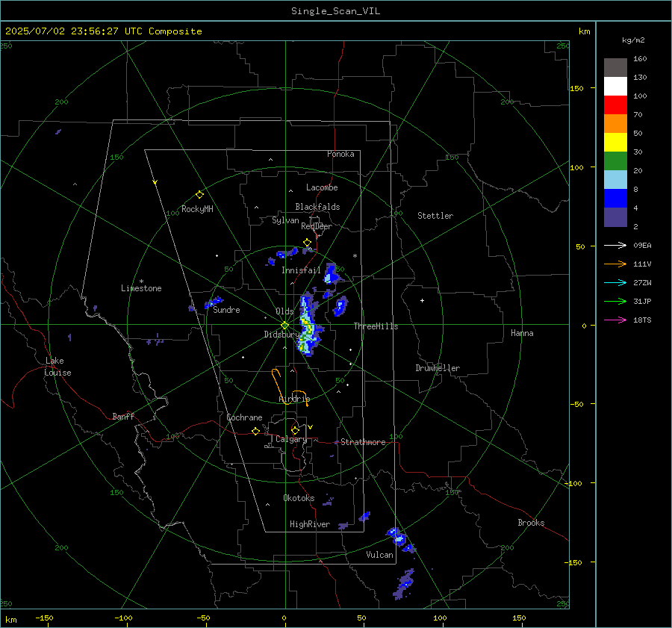Click the Okotoks label
This screenshot has height=628, width=672.
pos(299,498)
